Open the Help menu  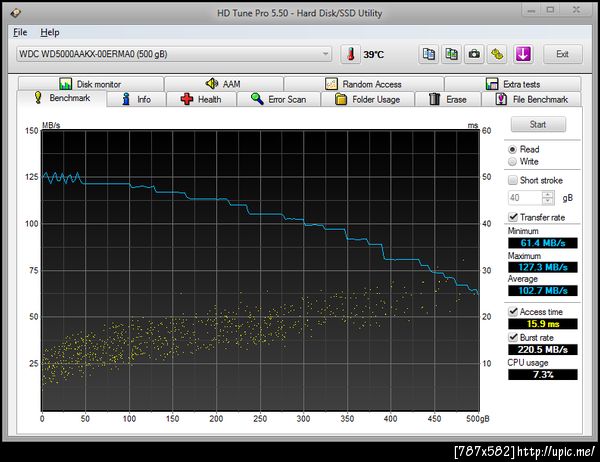coord(50,32)
